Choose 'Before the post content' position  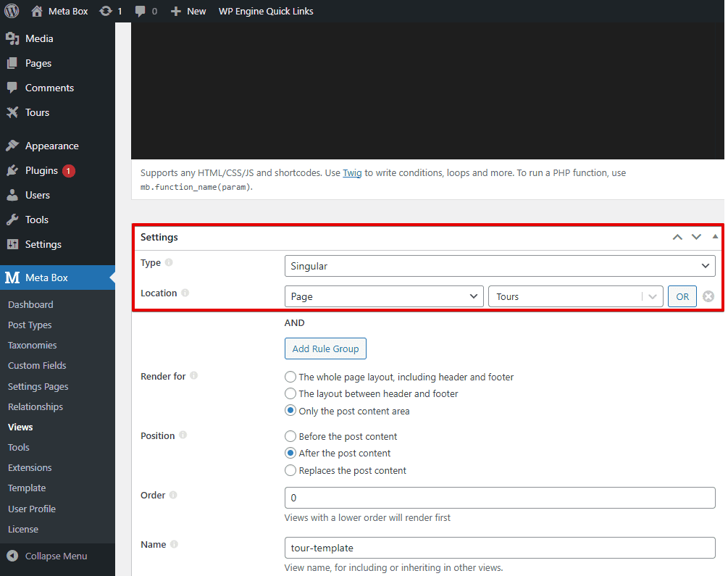click(x=290, y=436)
